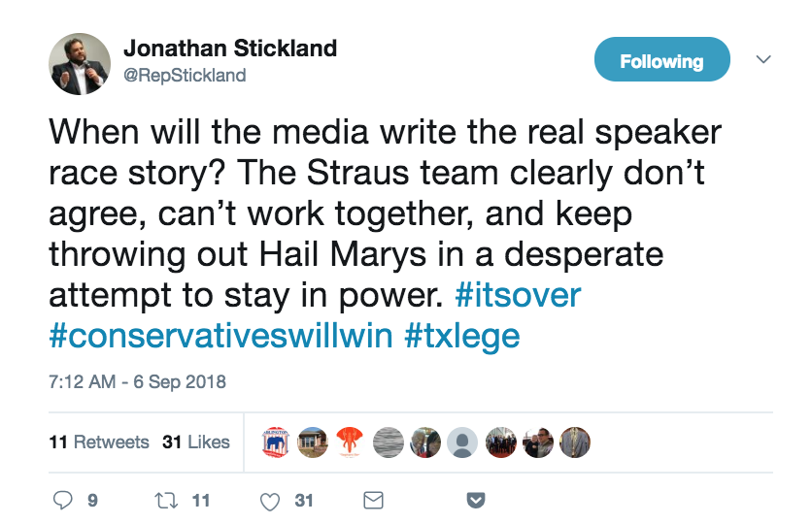Viewport: 812px width, 524px height.
Task: Retweet this tweet using the arrows icon
Action: pos(168,501)
